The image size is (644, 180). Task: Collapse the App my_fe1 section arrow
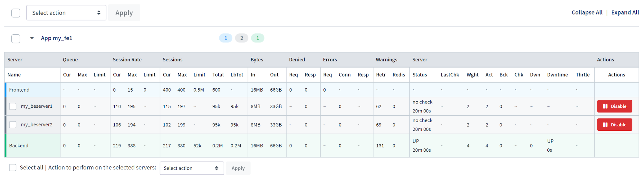(32, 38)
